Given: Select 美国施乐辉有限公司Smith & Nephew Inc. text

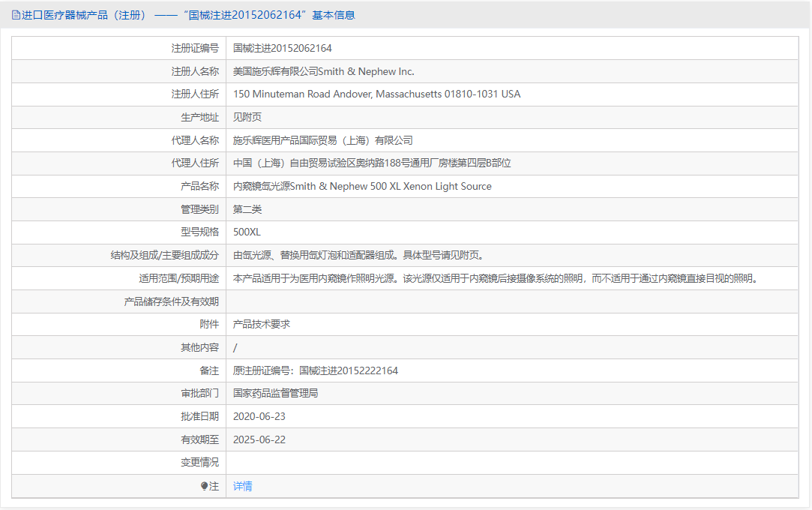Looking at the screenshot, I should coord(324,71).
